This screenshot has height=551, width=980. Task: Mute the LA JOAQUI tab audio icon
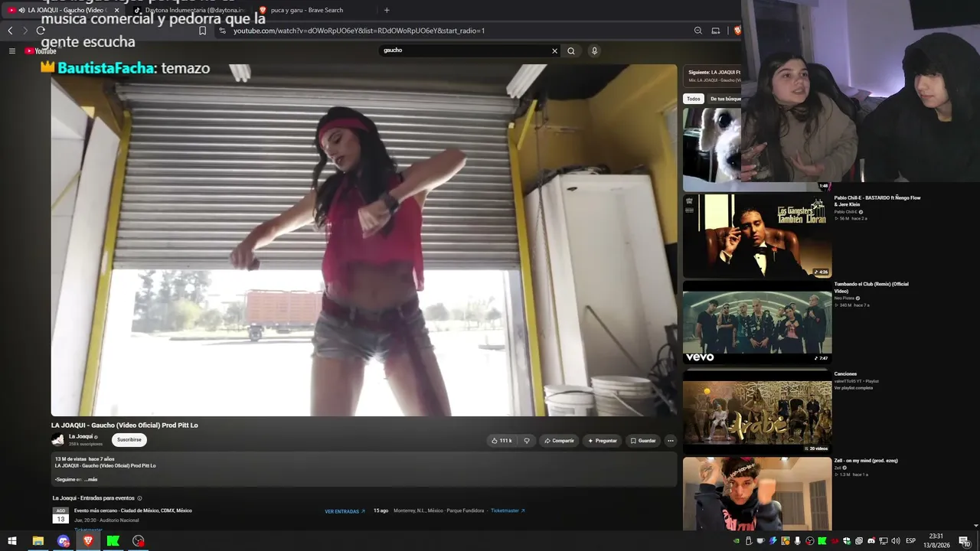(x=21, y=10)
